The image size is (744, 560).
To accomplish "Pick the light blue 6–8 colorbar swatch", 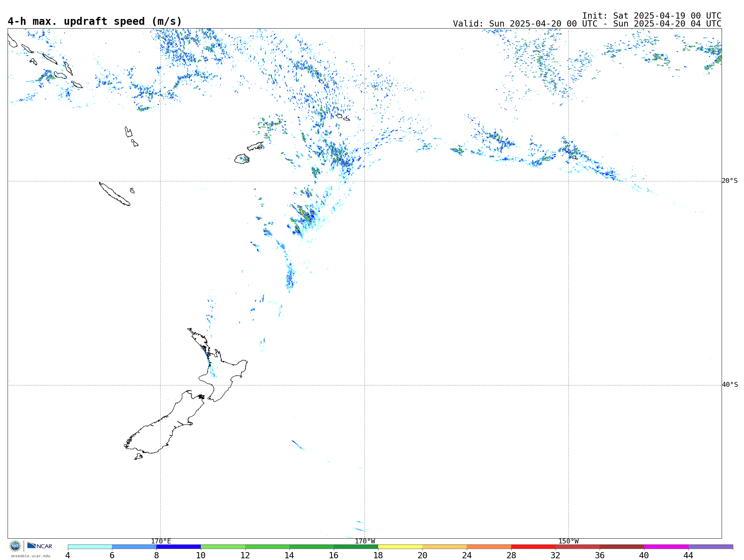I will pos(134,547).
